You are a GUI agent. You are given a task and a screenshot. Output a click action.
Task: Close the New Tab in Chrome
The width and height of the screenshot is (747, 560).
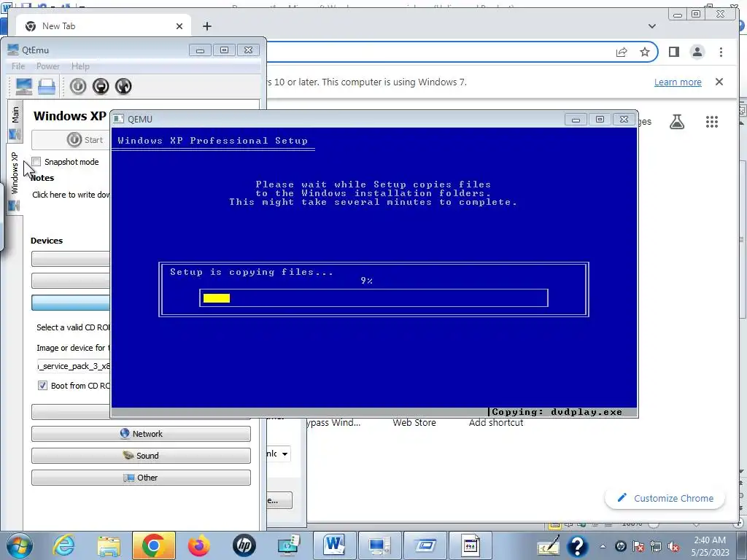(179, 26)
